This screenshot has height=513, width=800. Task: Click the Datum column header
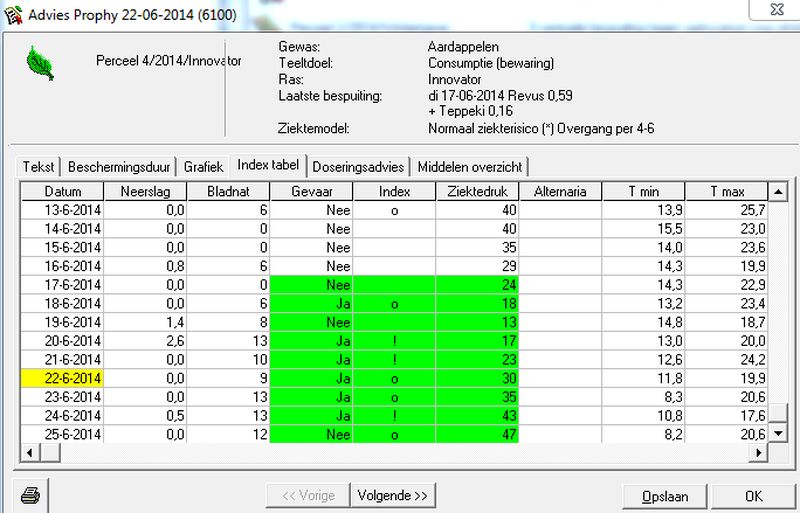pos(63,191)
